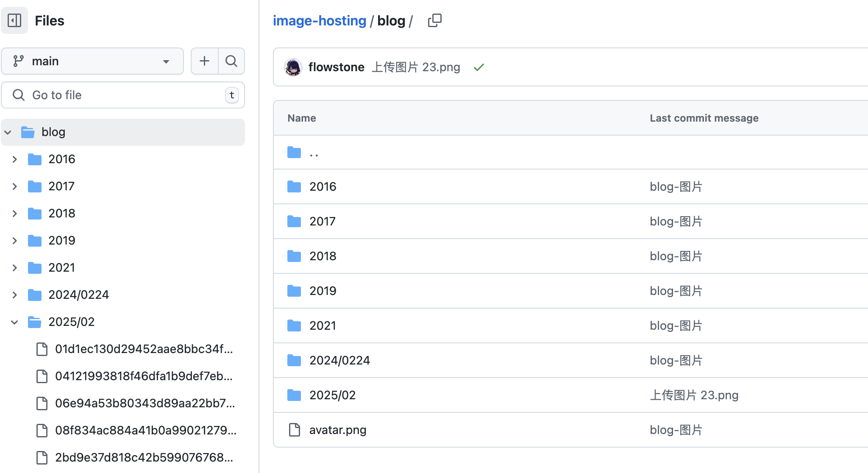Click the add file plus icon
This screenshot has width=868, height=473.
pyautogui.click(x=205, y=61)
